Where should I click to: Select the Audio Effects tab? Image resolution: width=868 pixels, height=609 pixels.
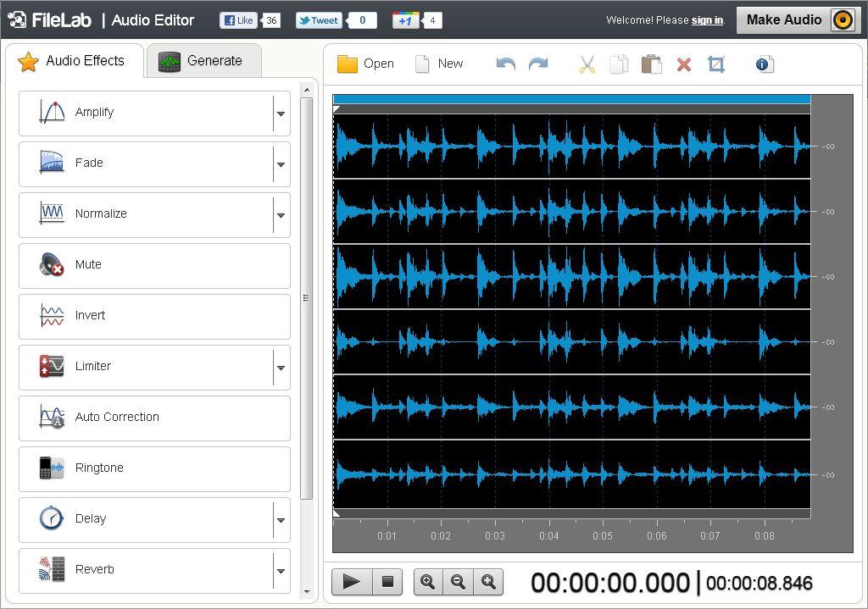click(x=75, y=61)
